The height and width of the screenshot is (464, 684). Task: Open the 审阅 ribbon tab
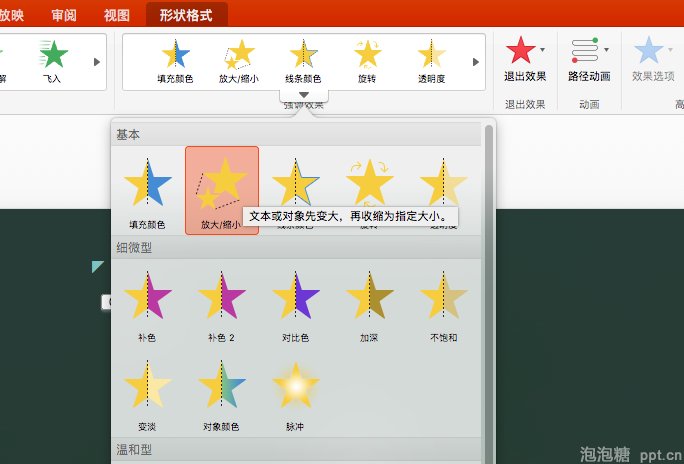pyautogui.click(x=63, y=14)
